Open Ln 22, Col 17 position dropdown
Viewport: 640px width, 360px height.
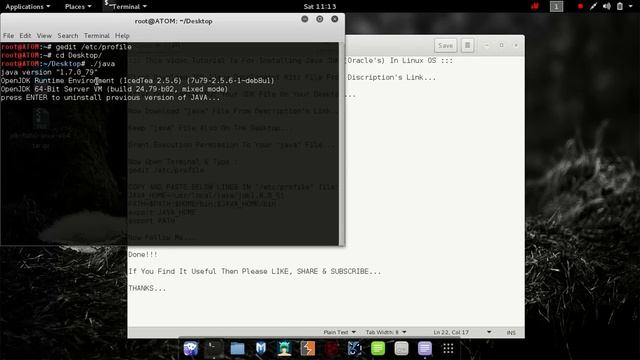462,332
